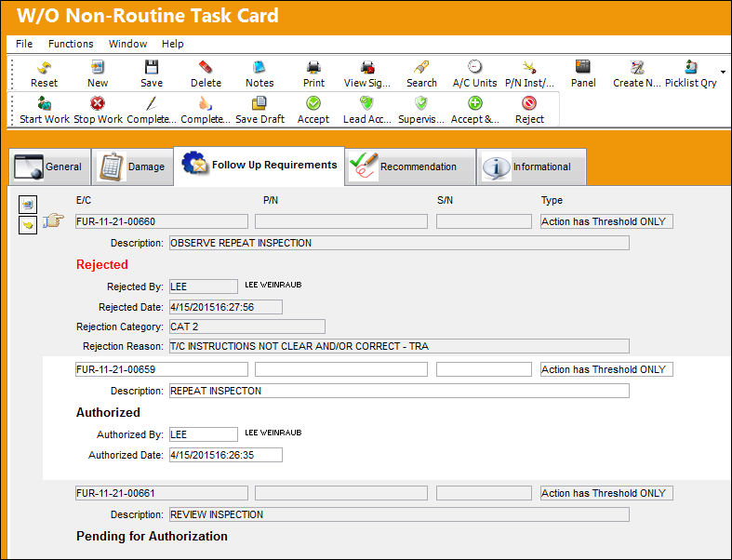This screenshot has height=560, width=732.
Task: Click P/N field on FUR-11-21-00659 row
Action: [x=341, y=369]
